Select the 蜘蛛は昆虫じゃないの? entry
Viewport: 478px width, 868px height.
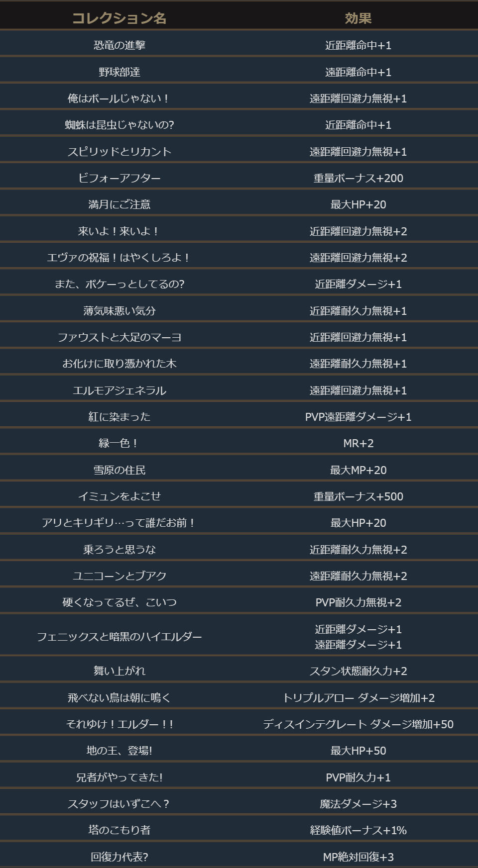[x=119, y=125]
